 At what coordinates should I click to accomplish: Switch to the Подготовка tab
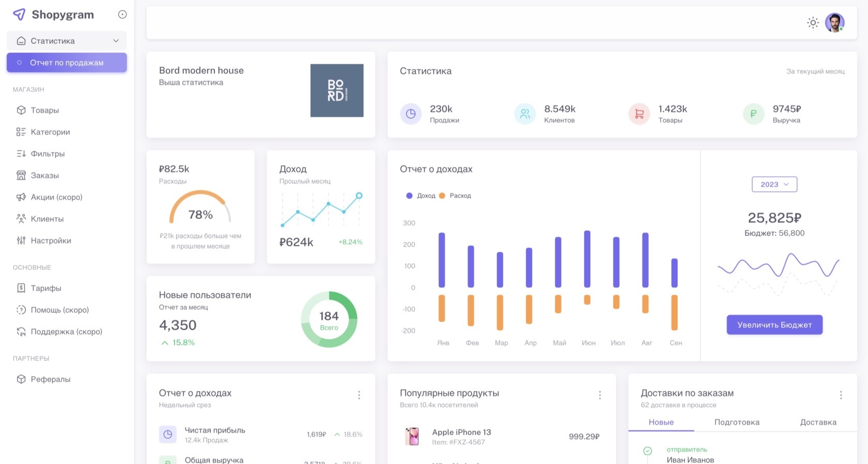737,422
